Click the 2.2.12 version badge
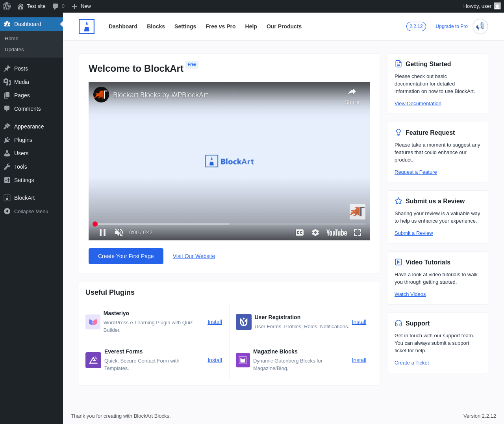The width and height of the screenshot is (504, 424). [416, 26]
